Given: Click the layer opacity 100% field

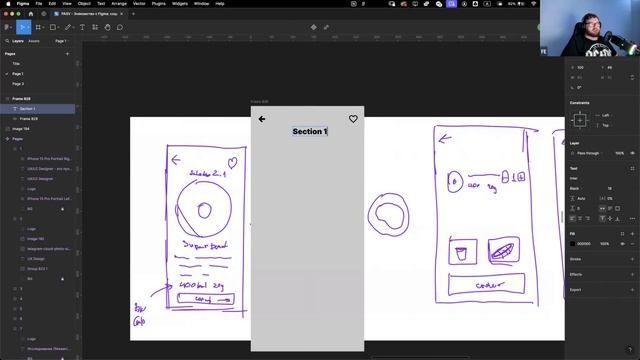Looking at the screenshot, I should pyautogui.click(x=619, y=153).
